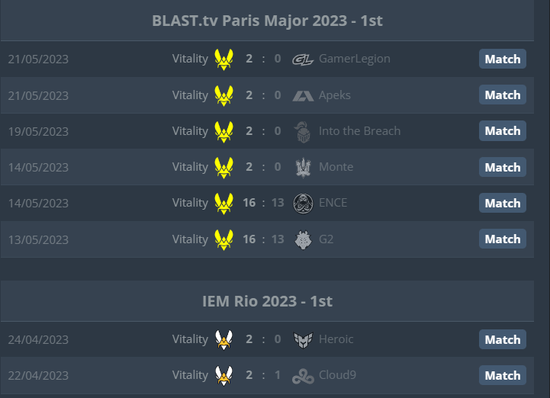
Task: Click yellow Vitality logo in G2 row
Action: 224,240
